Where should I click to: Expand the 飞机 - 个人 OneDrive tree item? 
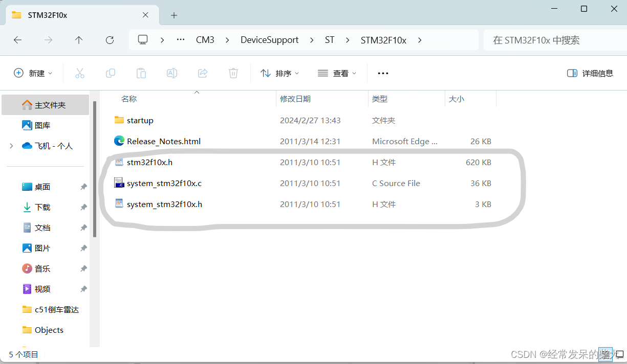pos(11,146)
